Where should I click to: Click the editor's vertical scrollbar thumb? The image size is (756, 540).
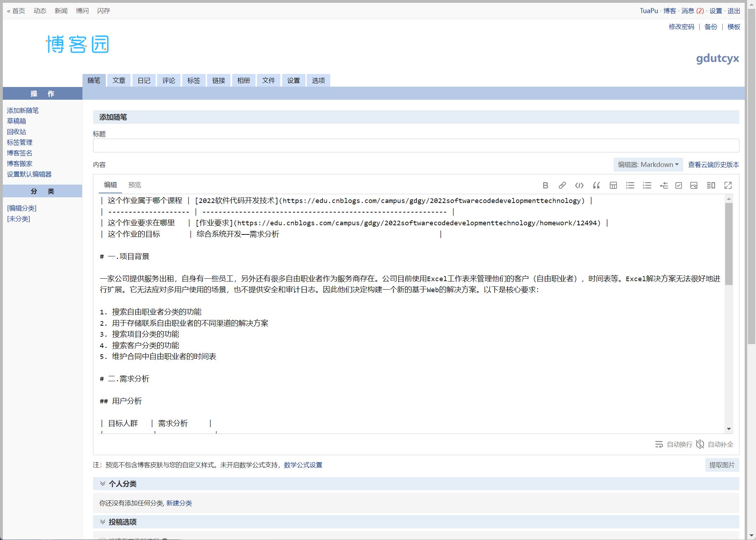729,244
